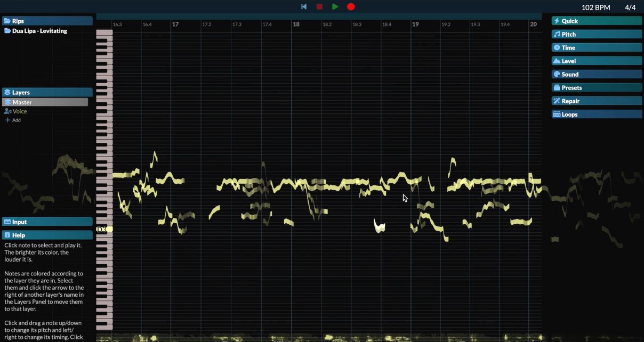The width and height of the screenshot is (644, 342).
Task: Start playback with the green play icon
Action: click(x=335, y=7)
